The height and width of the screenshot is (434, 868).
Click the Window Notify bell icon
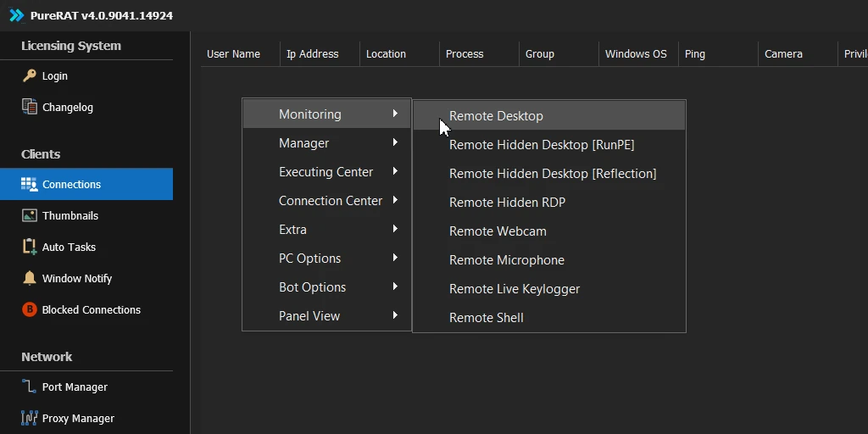30,278
